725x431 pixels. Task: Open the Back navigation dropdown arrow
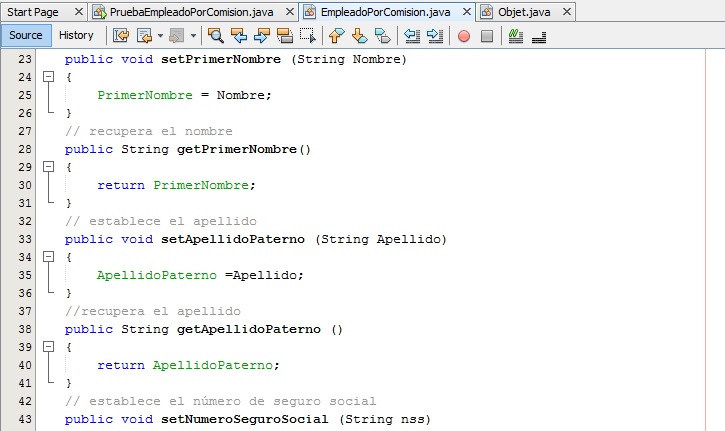(x=160, y=36)
